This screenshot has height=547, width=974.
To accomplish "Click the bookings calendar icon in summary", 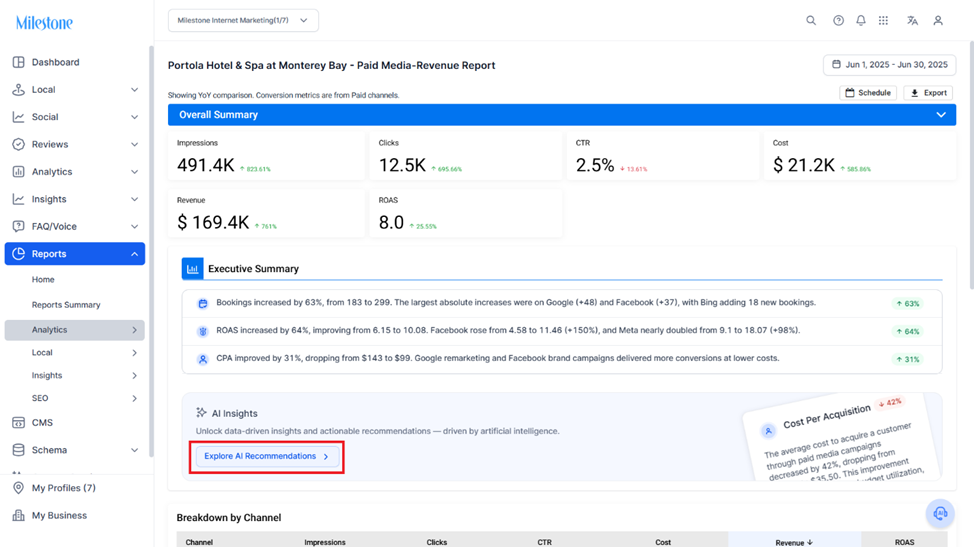I will (x=203, y=304).
